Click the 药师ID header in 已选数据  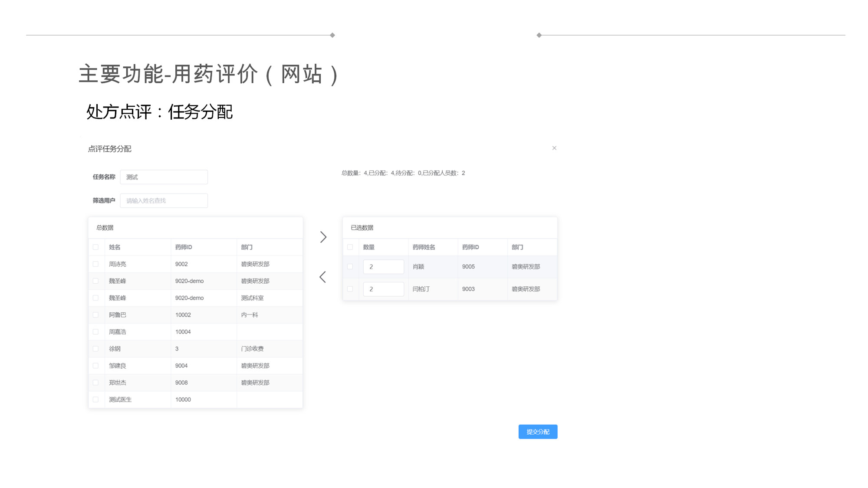pyautogui.click(x=470, y=247)
